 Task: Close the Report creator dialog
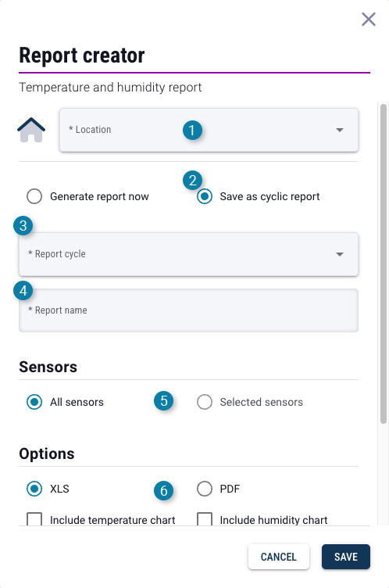pos(369,19)
